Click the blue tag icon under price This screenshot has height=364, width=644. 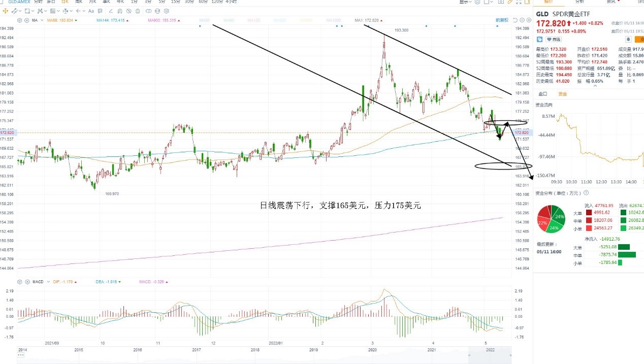tap(539, 39)
